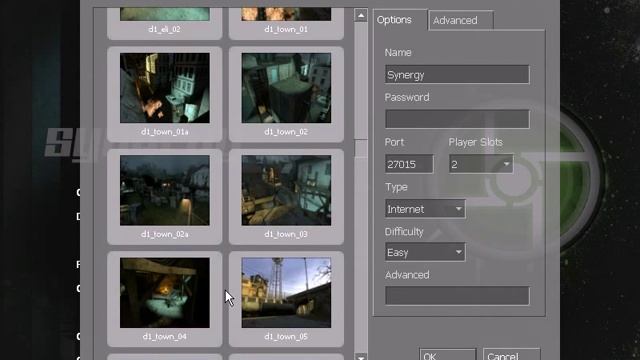Focus the Password input field
640x360 pixels.
[x=457, y=119]
